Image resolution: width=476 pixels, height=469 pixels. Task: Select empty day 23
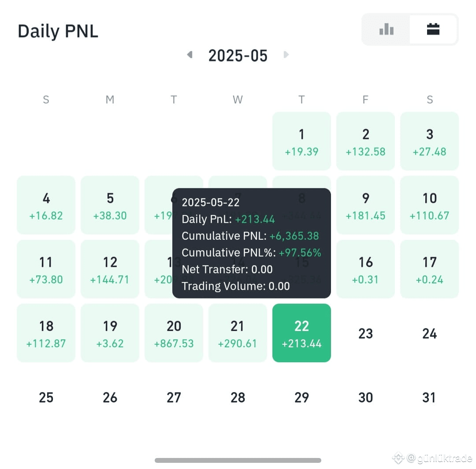(365, 333)
